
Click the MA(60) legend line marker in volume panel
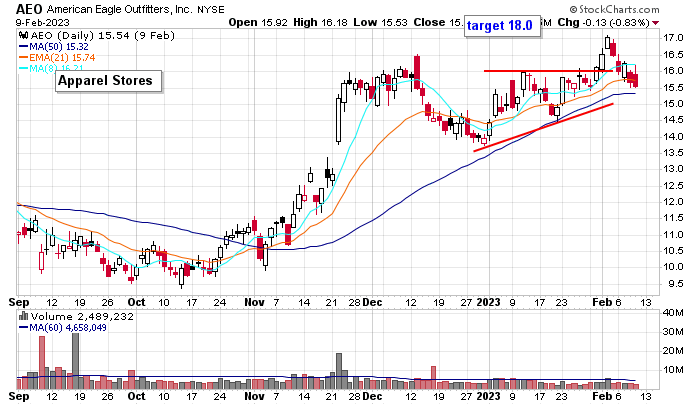point(23,328)
